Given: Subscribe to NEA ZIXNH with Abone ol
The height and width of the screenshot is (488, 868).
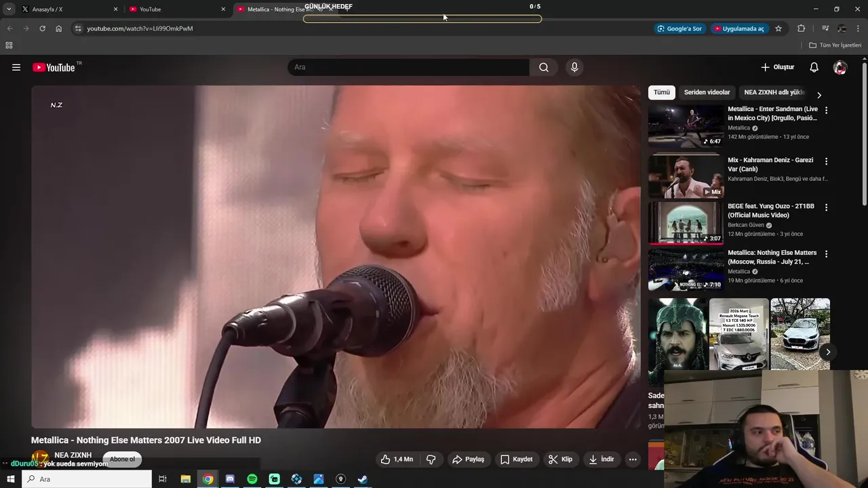Looking at the screenshot, I should coord(122,460).
